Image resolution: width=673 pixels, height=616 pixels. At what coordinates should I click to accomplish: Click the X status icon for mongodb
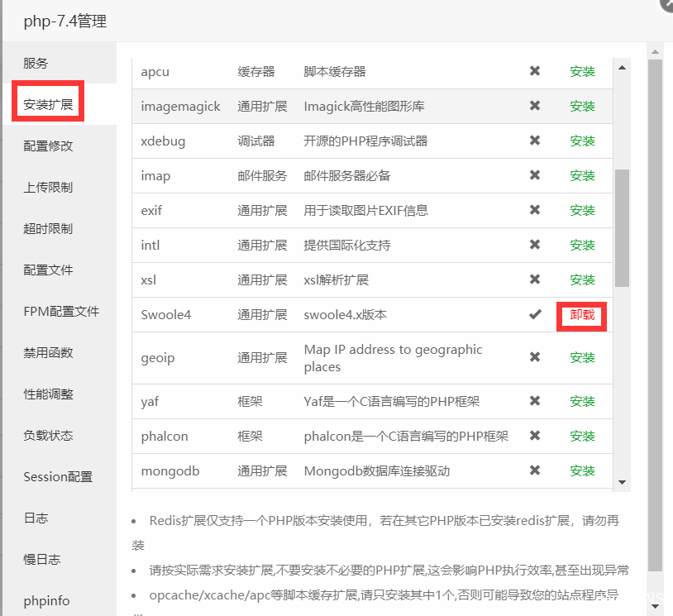(x=535, y=470)
